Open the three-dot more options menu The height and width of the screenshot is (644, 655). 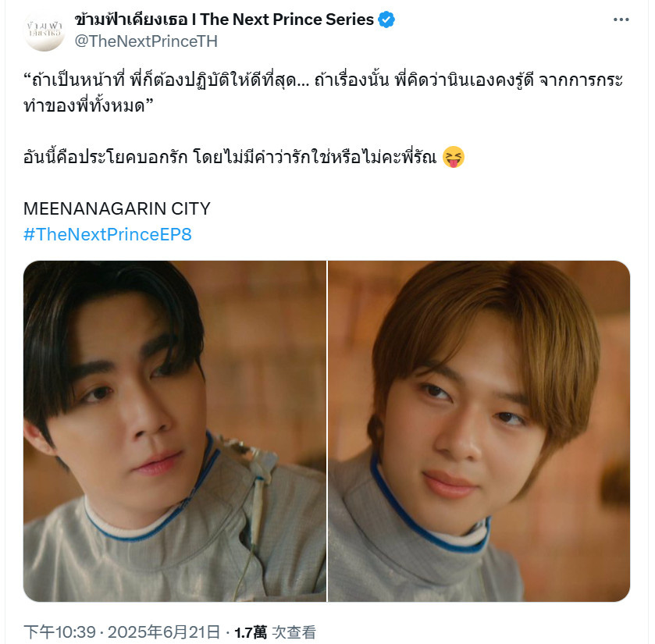point(621,20)
